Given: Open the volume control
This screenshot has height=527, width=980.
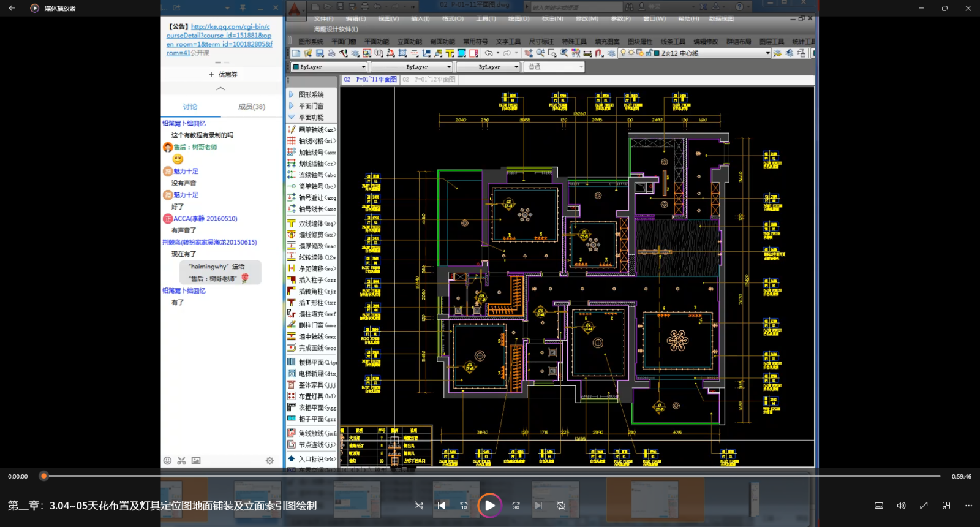Looking at the screenshot, I should [x=901, y=506].
